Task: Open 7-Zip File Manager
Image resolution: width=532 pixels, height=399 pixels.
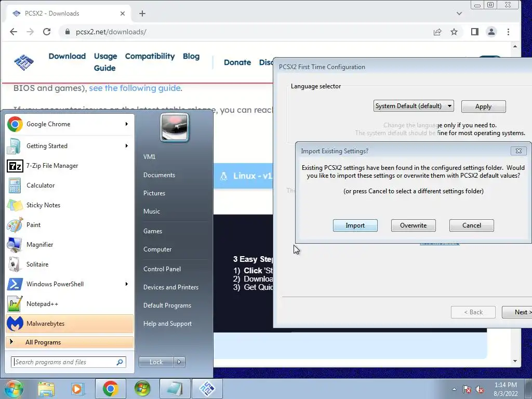Action: tap(70, 166)
